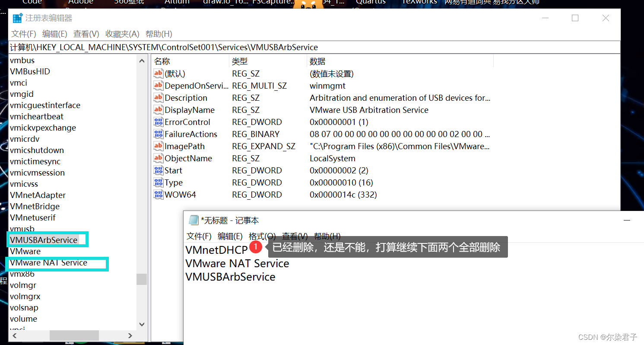The width and height of the screenshot is (644, 345).
Task: Open the 帮助(H) menu in Registry Editor
Action: (x=159, y=34)
